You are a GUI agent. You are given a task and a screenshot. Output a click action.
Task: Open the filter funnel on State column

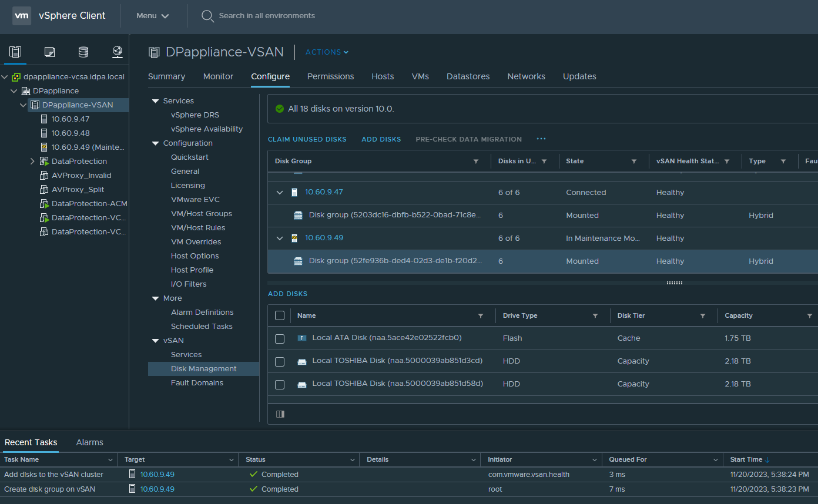tap(633, 161)
